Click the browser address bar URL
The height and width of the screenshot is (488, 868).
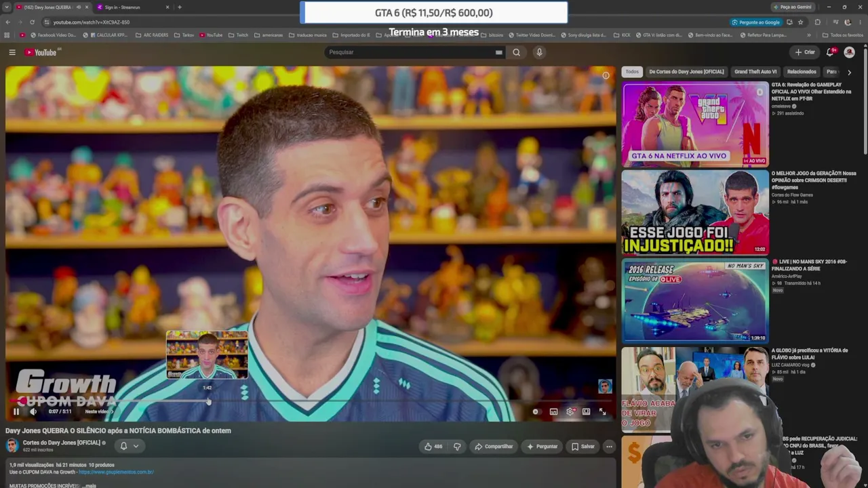(92, 22)
